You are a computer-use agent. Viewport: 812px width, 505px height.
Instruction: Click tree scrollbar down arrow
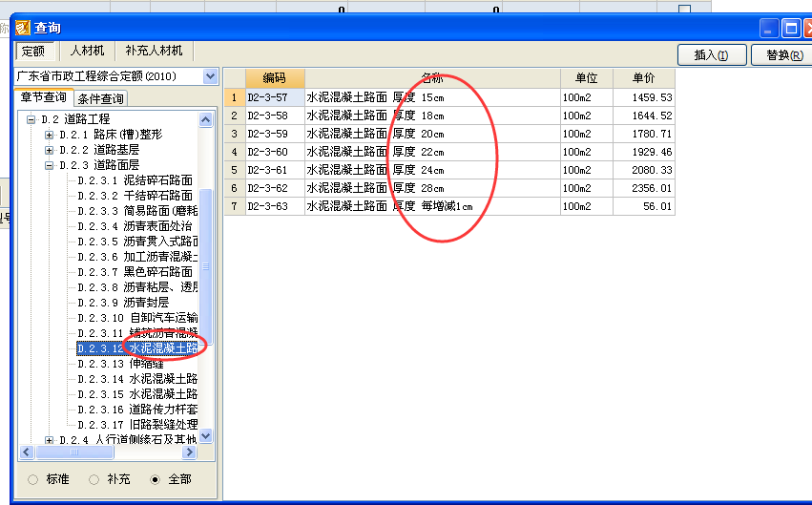coord(205,435)
